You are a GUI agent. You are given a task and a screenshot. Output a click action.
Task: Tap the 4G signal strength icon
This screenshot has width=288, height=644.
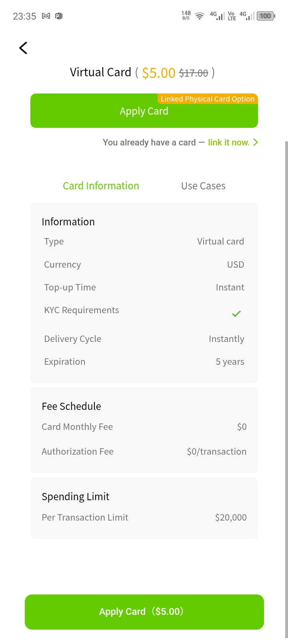pos(217,16)
